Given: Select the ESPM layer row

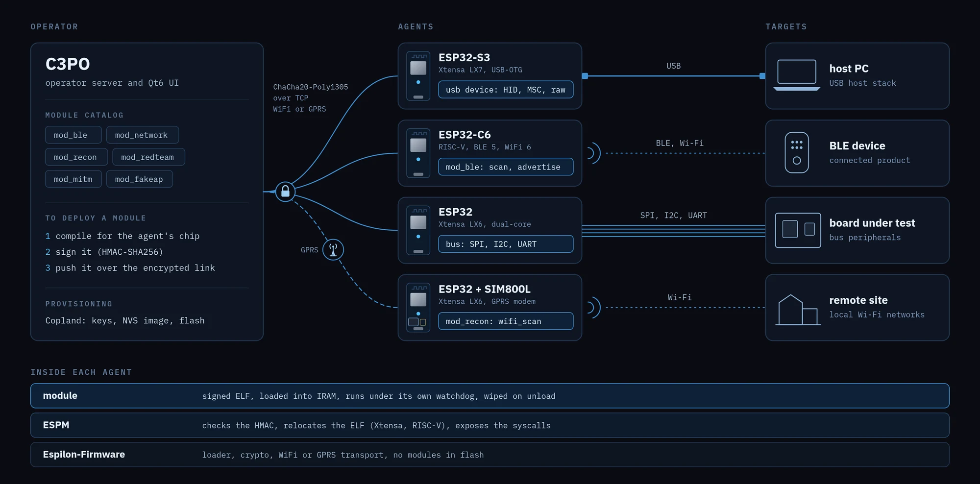Looking at the screenshot, I should pos(490,425).
